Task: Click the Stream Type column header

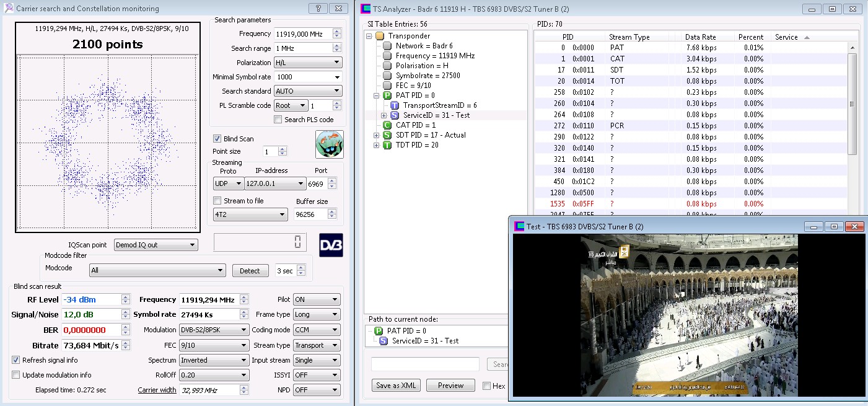Action: coord(629,37)
